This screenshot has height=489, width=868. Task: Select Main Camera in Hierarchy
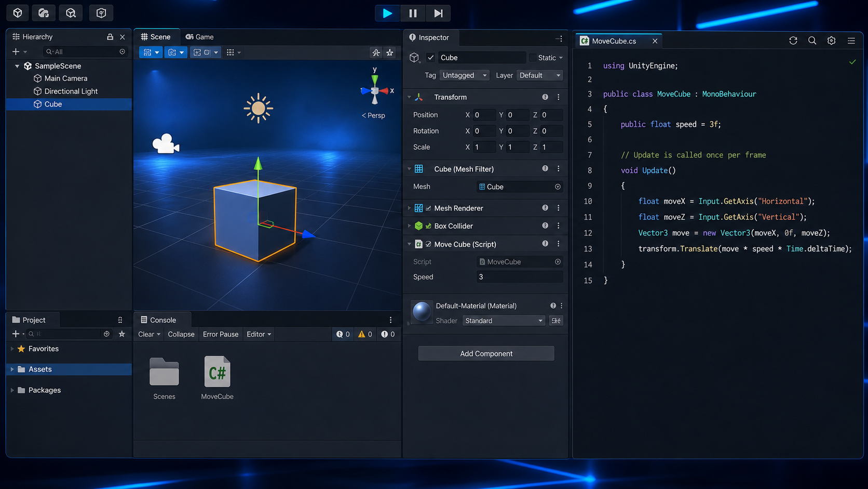coord(65,78)
